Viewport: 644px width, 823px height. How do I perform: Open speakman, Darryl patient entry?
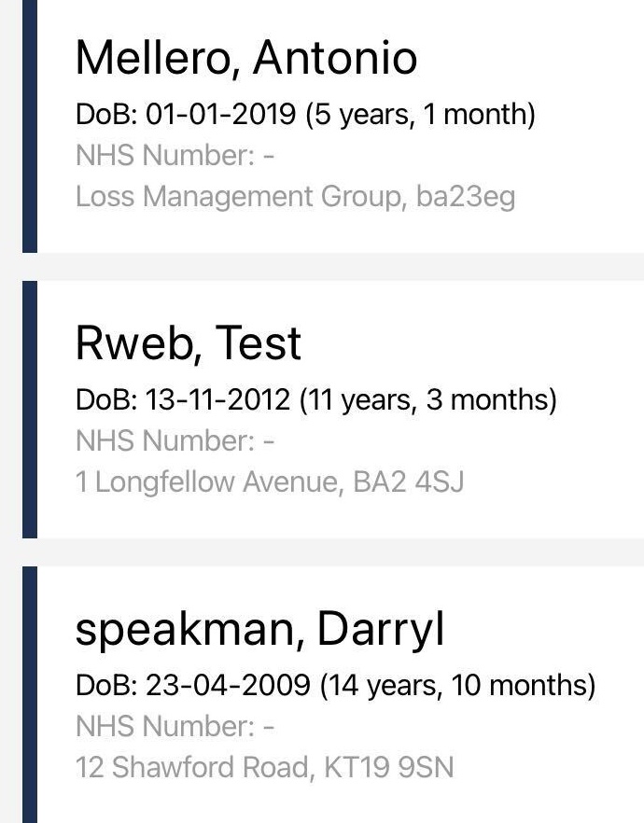click(x=259, y=629)
